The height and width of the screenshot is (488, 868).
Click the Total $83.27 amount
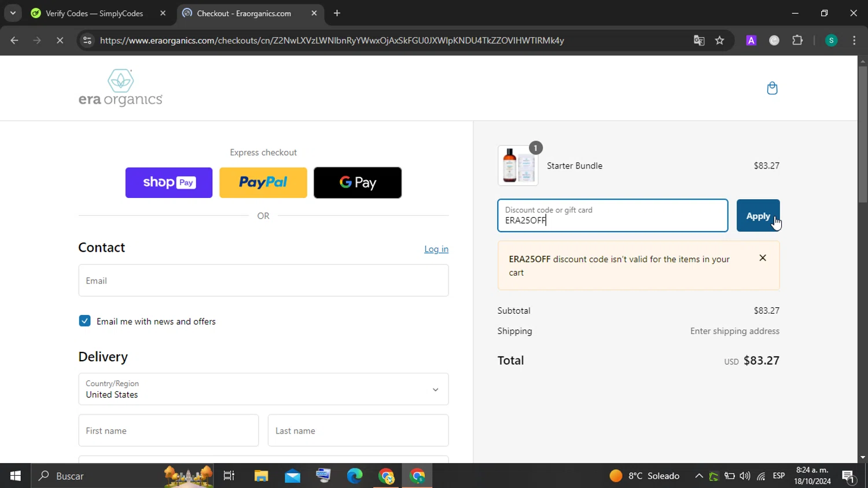click(x=762, y=361)
